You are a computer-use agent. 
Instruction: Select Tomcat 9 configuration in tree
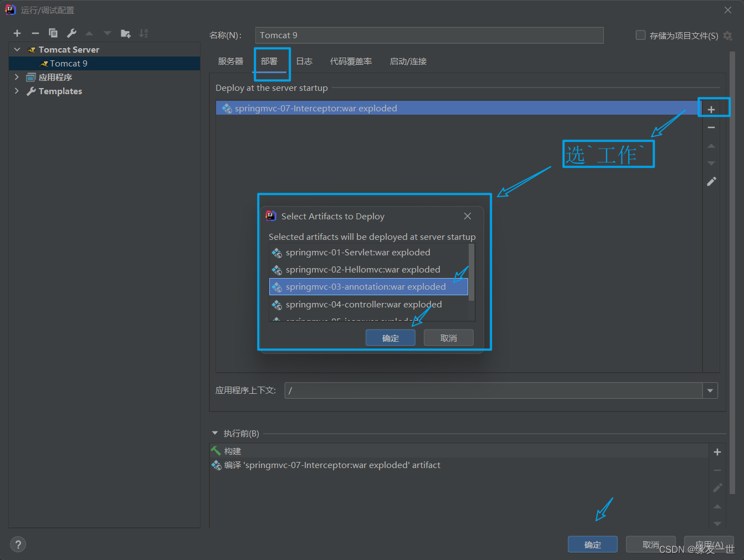(x=104, y=63)
